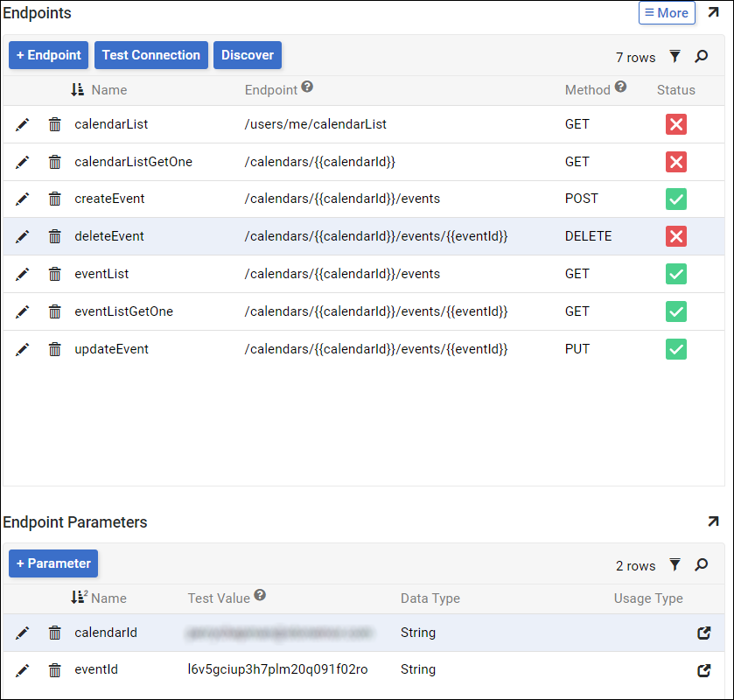
Task: Delete the deleteEvent endpoint row
Action: click(55, 236)
